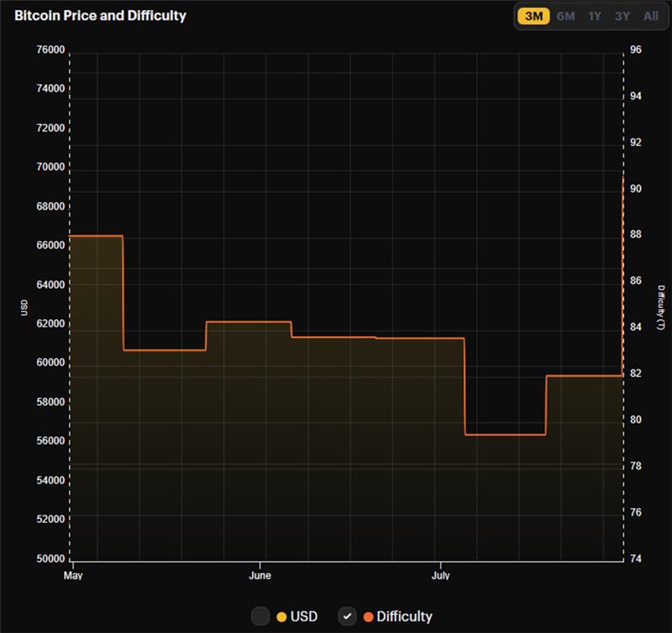The height and width of the screenshot is (633, 672).
Task: Click the 90 value on difficulty axis
Action: tap(636, 188)
